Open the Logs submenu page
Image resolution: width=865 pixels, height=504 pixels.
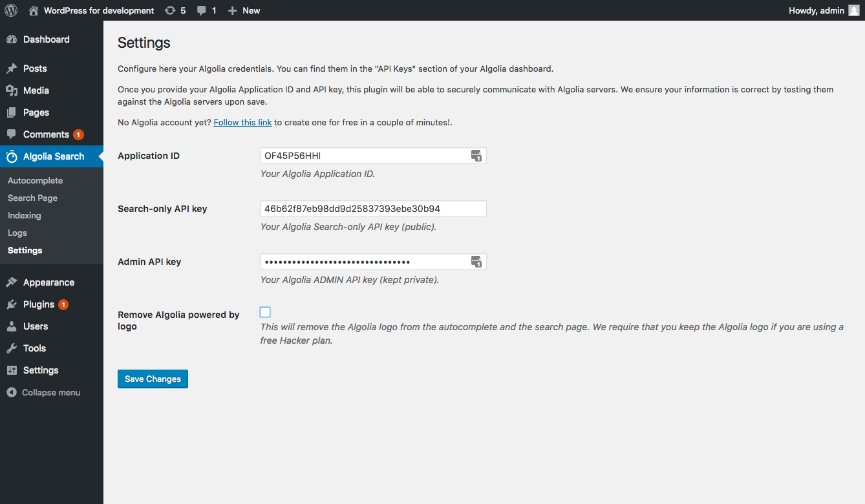point(17,233)
